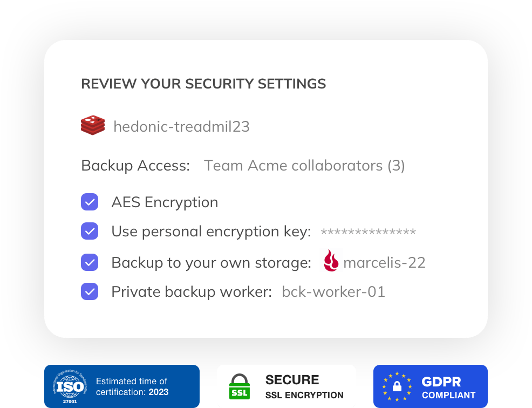Image resolution: width=532 pixels, height=408 pixels.
Task: Toggle the personal encryption key checkbox
Action: [x=90, y=231]
